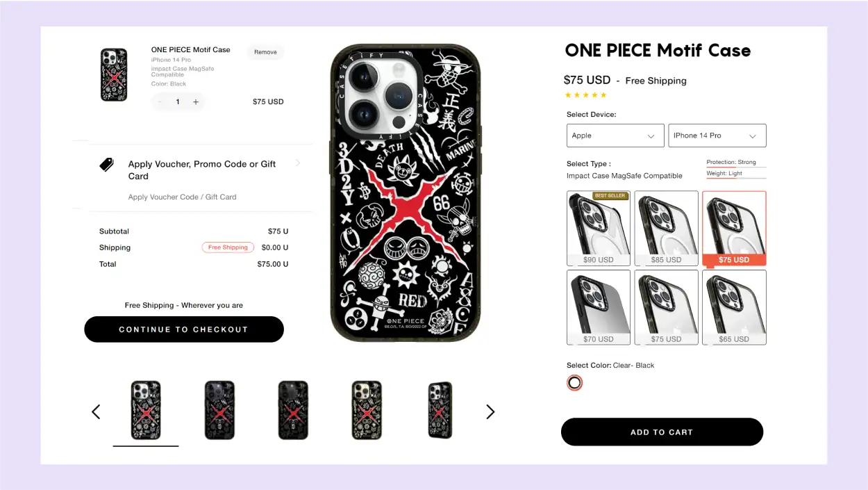Show the fifth angled case thumbnail
This screenshot has height=490, width=868.
coord(440,410)
